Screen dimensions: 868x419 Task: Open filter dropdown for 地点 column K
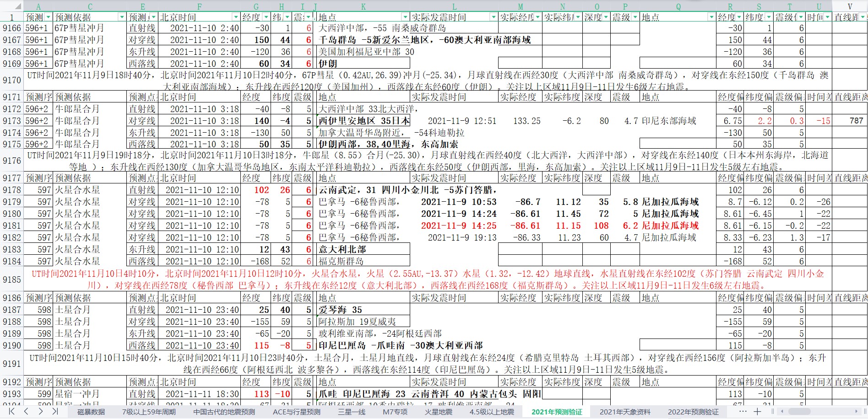pos(406,17)
